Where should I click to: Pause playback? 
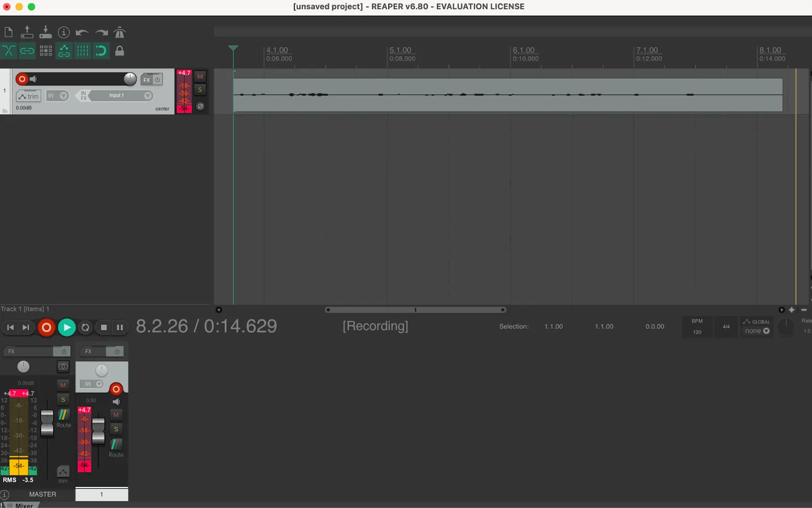[x=119, y=327]
